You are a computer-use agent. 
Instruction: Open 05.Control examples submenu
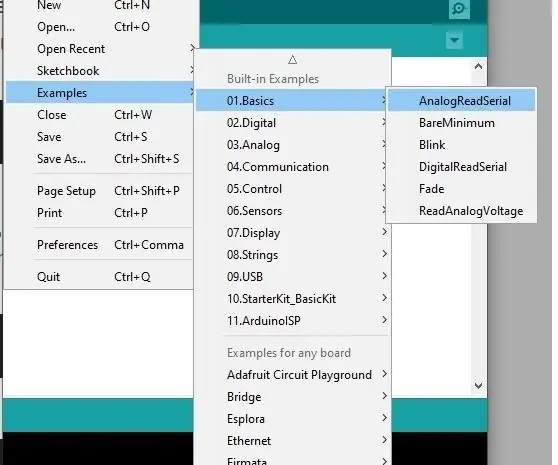click(x=292, y=189)
